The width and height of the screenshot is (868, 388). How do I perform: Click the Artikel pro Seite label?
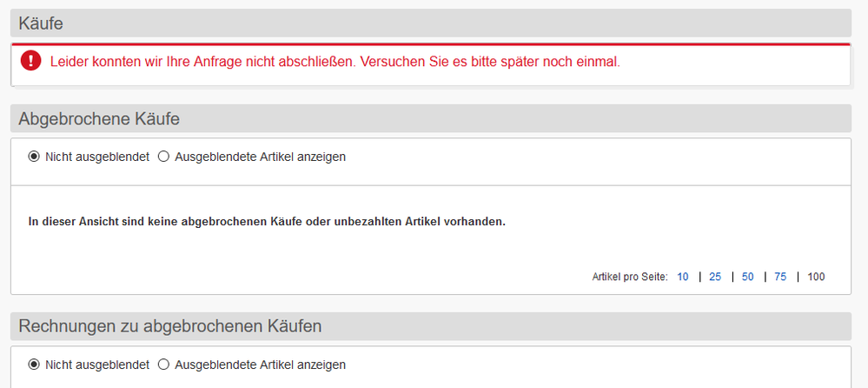coord(629,277)
